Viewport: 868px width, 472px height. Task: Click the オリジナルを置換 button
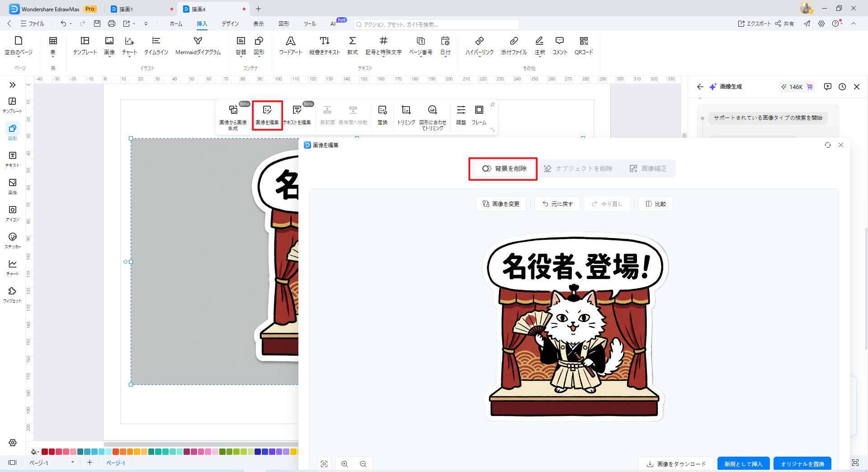click(802, 464)
